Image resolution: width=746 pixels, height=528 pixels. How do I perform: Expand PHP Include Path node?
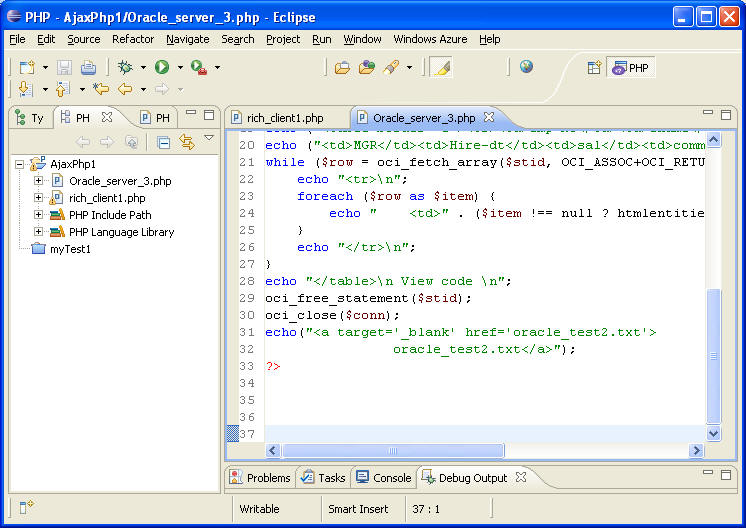(38, 215)
